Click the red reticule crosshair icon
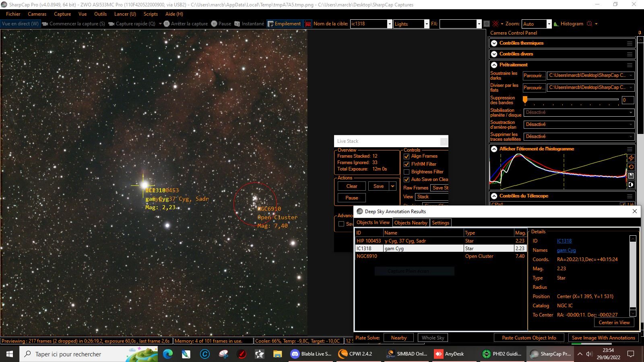644x362 pixels. click(495, 24)
